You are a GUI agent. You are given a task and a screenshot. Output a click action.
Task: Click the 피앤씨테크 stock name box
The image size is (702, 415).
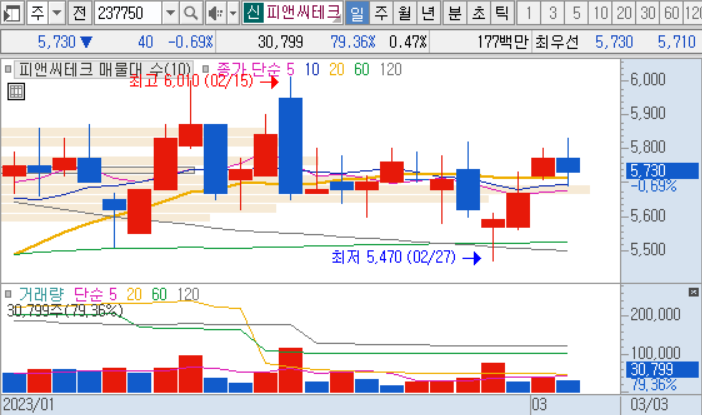point(303,13)
